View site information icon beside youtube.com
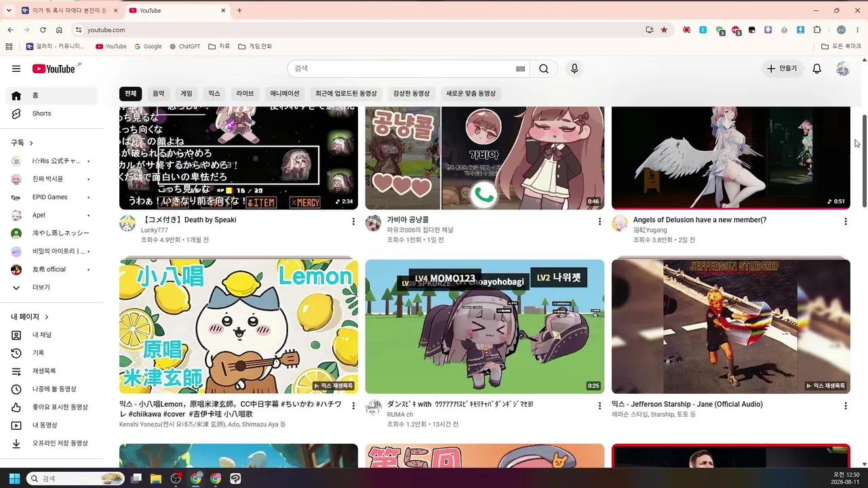Screen dimensions: 868x488 click(x=78, y=30)
